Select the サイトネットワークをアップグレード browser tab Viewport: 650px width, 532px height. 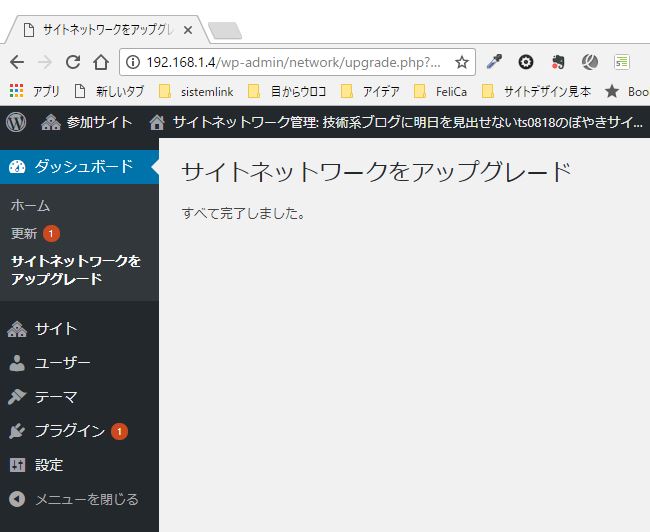pos(107,30)
